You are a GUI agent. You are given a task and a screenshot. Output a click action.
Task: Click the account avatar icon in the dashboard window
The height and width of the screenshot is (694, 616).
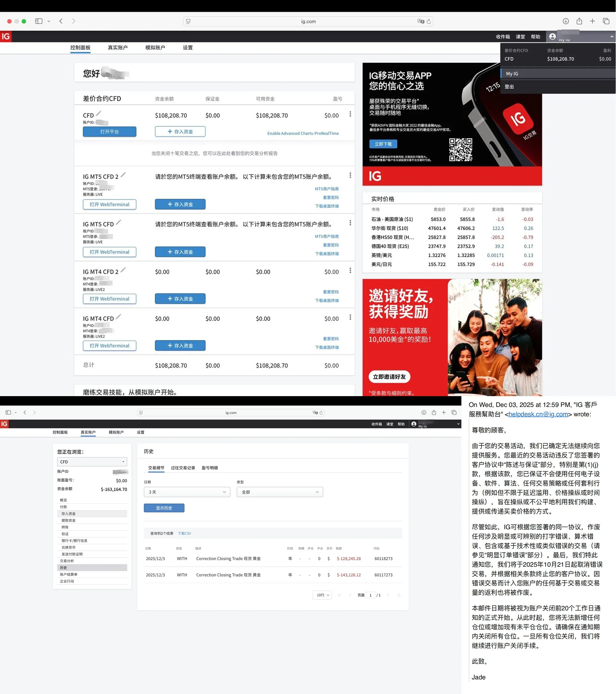553,36
